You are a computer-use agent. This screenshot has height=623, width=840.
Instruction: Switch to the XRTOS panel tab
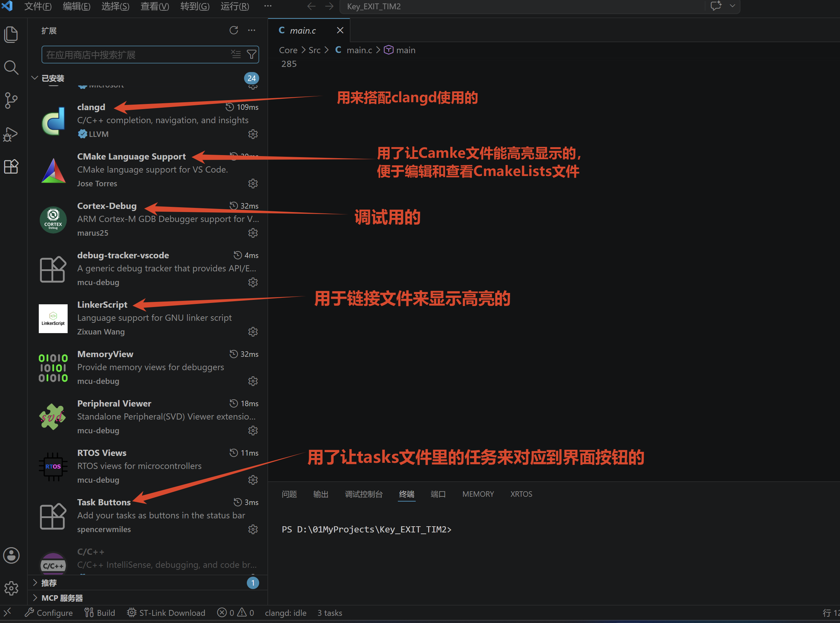[521, 494]
